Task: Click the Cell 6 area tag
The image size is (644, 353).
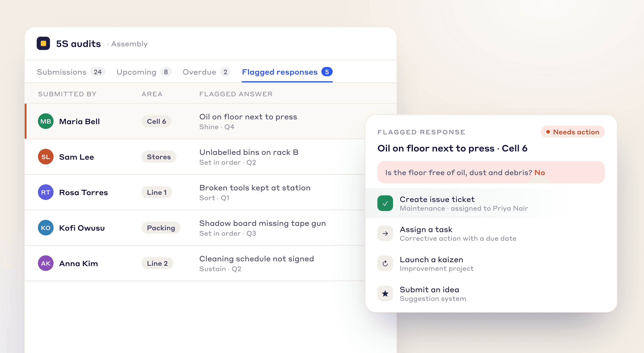Action: (156, 121)
